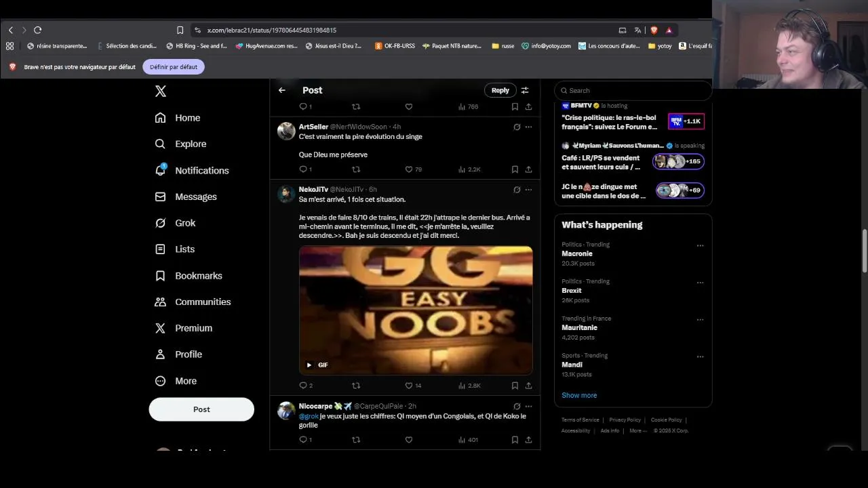
Task: Repost ArtSeller's post
Action: [356, 169]
